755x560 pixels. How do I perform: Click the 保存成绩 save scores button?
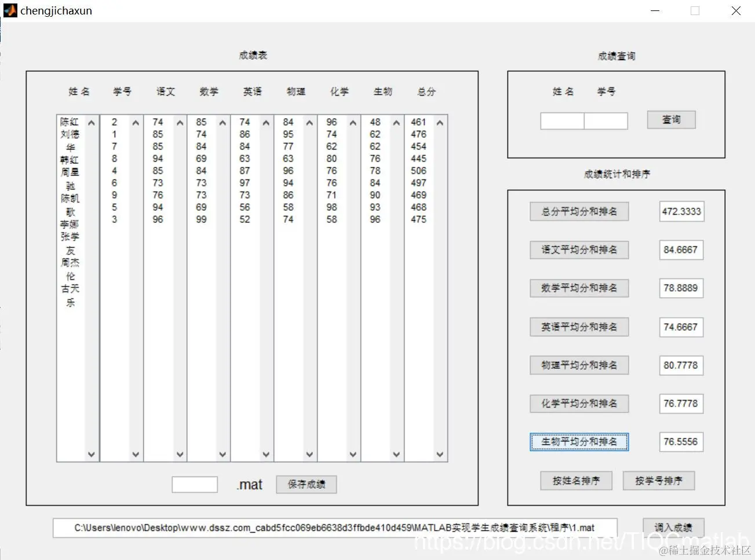pos(306,484)
